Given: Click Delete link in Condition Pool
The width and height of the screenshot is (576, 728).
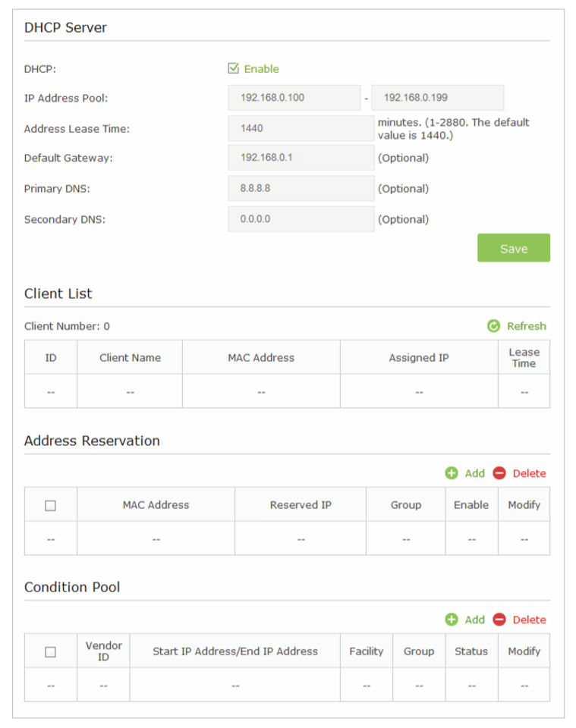Looking at the screenshot, I should pos(529,620).
